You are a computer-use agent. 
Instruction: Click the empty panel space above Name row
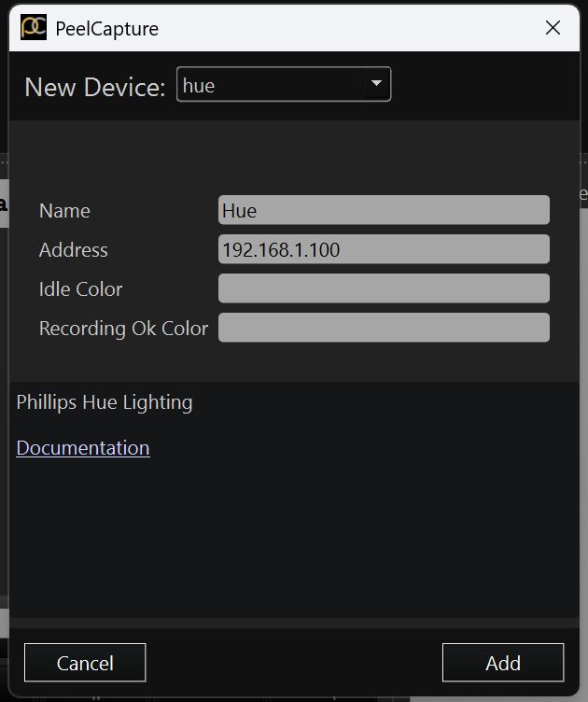pyautogui.click(x=294, y=157)
